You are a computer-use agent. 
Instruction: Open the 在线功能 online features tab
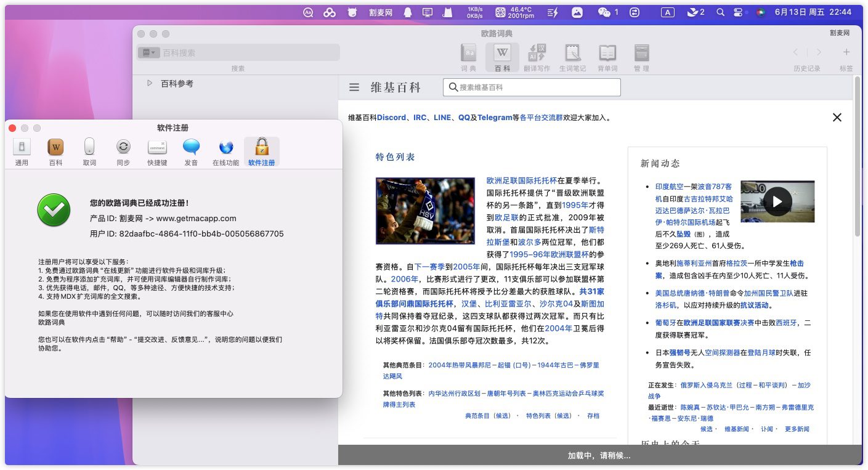pyautogui.click(x=225, y=152)
